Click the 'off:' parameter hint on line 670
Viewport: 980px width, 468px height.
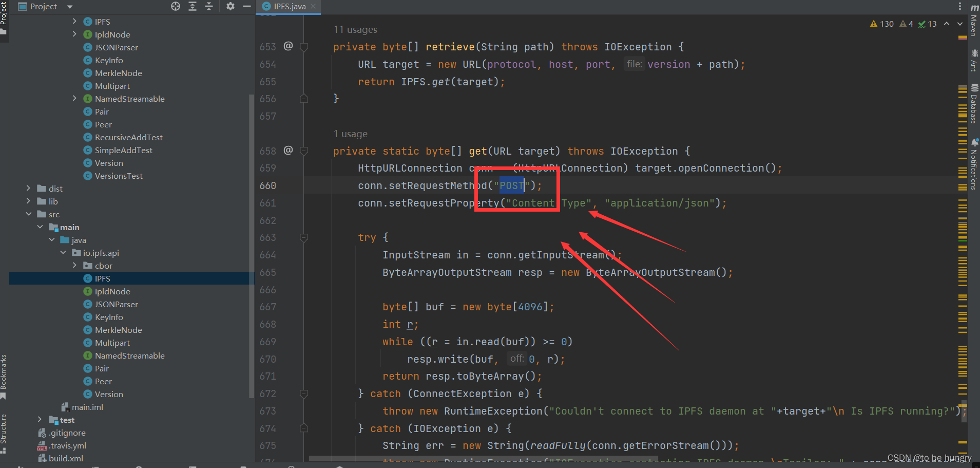point(517,359)
